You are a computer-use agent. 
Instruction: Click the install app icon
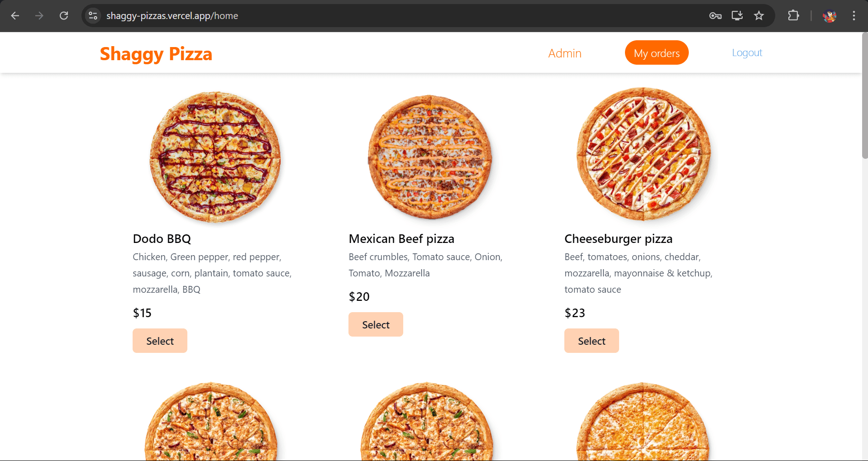(x=737, y=16)
